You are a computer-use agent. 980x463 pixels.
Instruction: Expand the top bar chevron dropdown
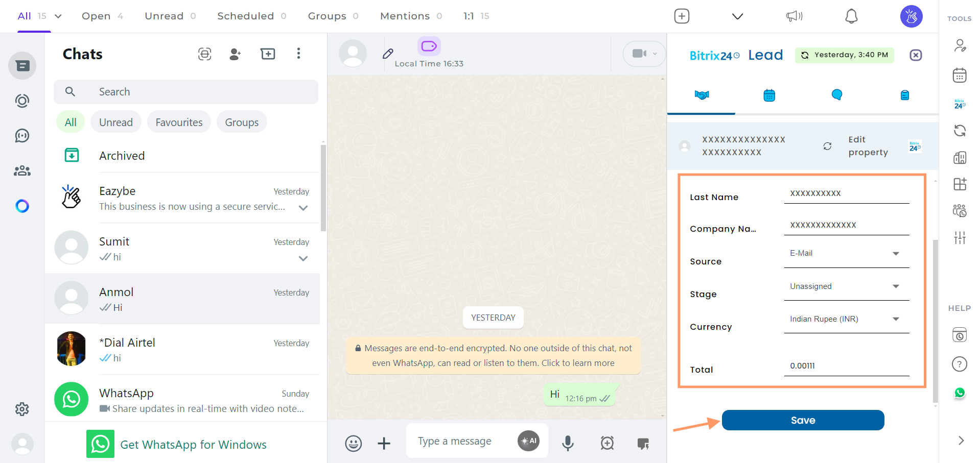coord(737,16)
